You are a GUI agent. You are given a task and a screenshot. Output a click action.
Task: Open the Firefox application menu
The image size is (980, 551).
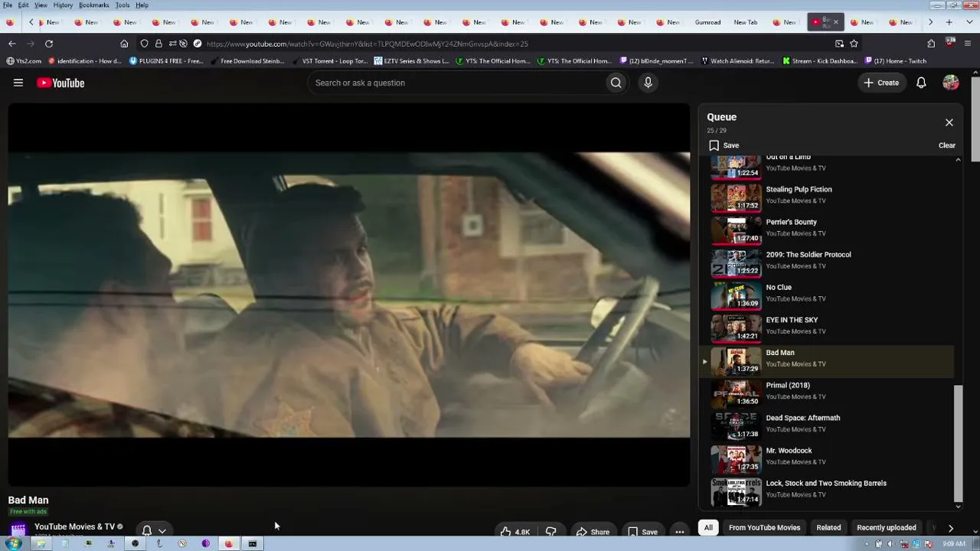968,44
